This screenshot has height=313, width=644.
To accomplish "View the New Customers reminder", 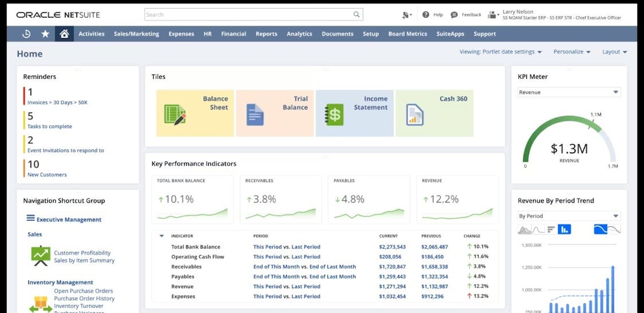I will (x=46, y=175).
